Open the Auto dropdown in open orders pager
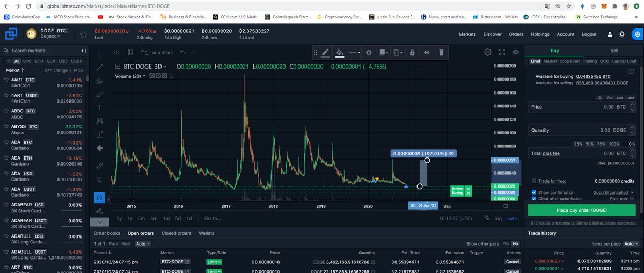The image size is (644, 273). coord(142,243)
